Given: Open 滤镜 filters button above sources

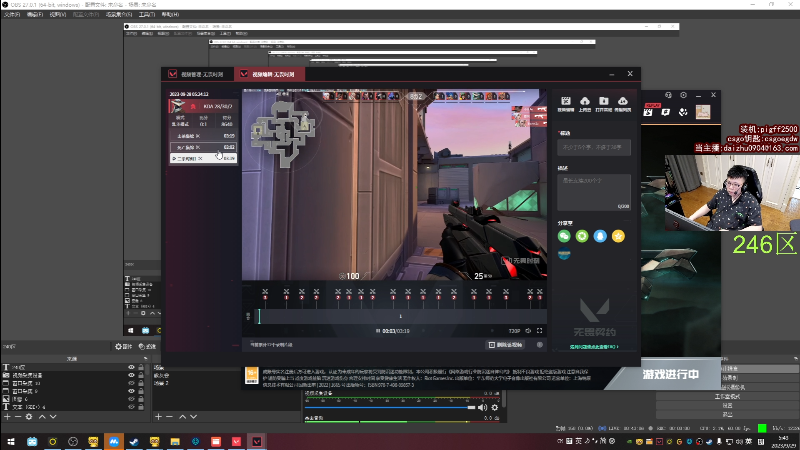Looking at the screenshot, I should click(x=147, y=346).
